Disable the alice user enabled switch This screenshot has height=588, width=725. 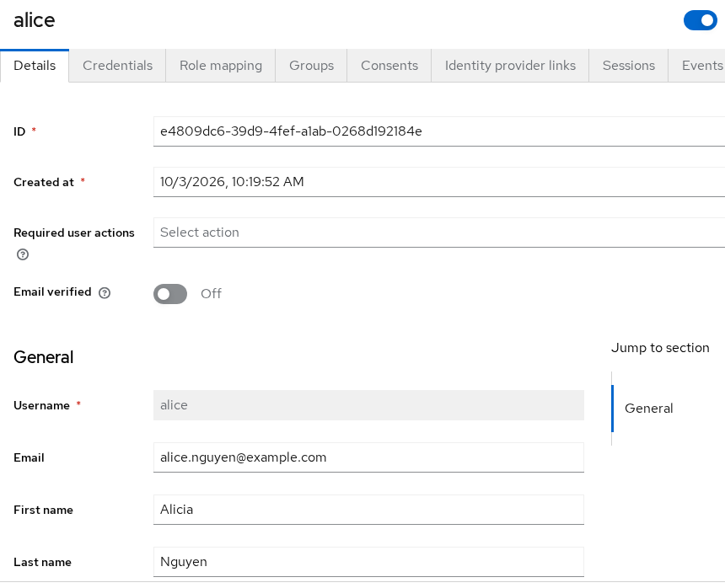click(x=701, y=20)
